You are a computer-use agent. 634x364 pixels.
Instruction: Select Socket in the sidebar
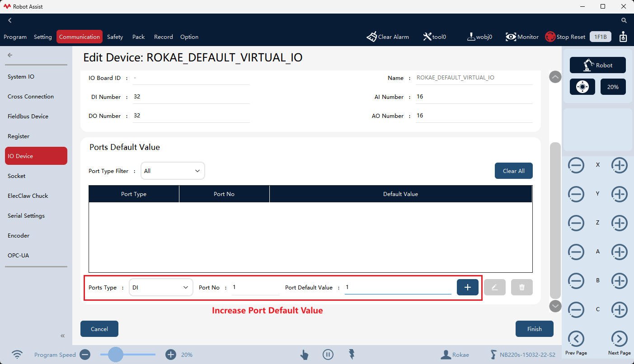pyautogui.click(x=36, y=176)
